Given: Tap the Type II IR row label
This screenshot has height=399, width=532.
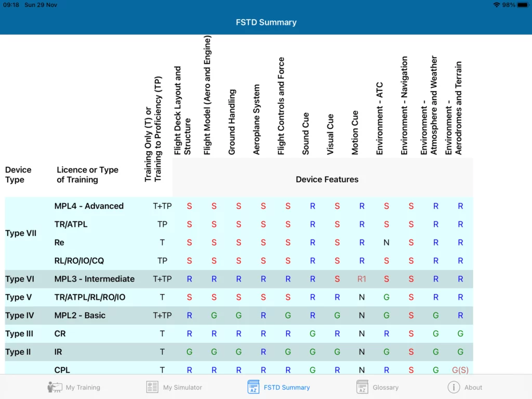Looking at the screenshot, I should point(58,352).
